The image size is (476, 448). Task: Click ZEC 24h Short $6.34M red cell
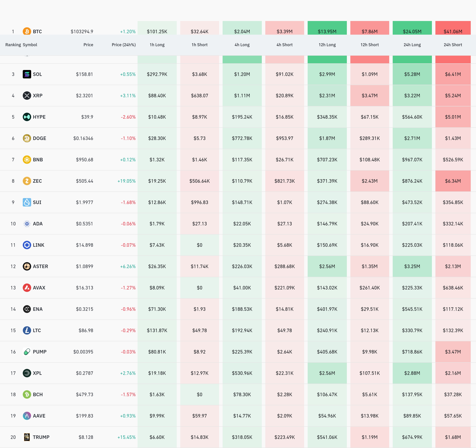(x=453, y=181)
